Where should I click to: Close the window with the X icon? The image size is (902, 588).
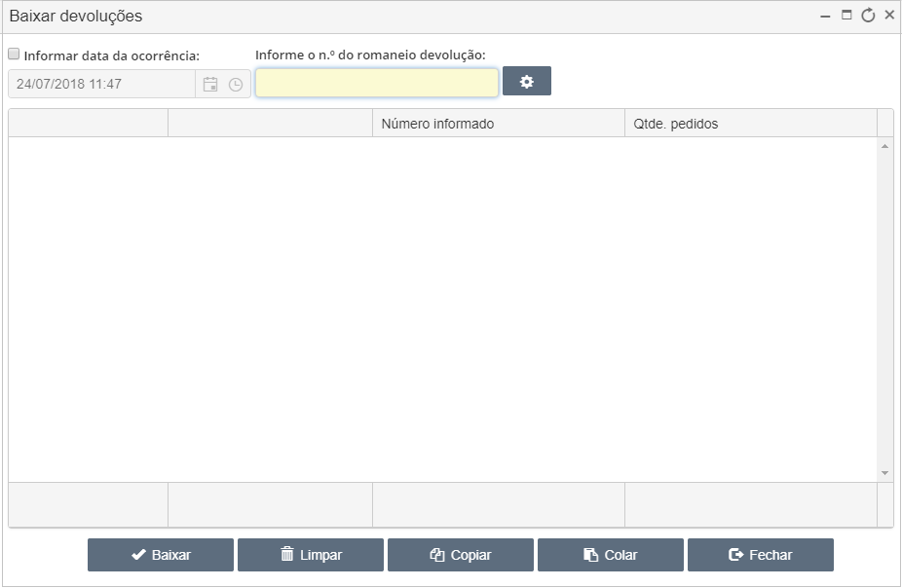[889, 15]
